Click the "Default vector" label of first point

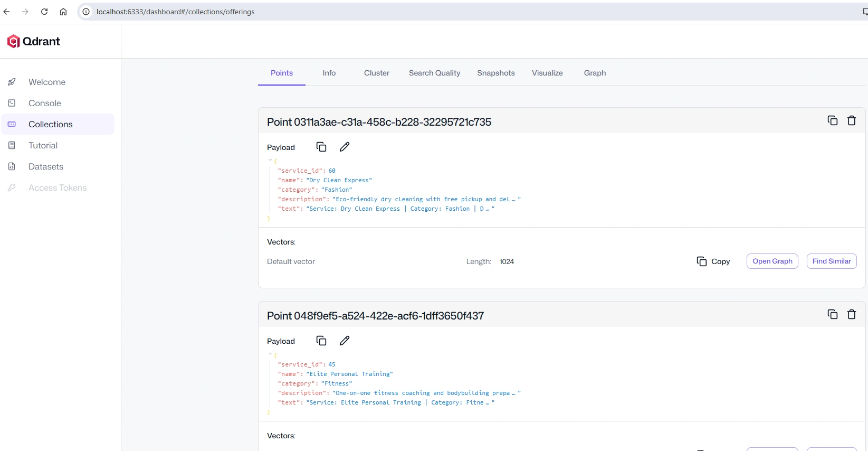pyautogui.click(x=291, y=261)
